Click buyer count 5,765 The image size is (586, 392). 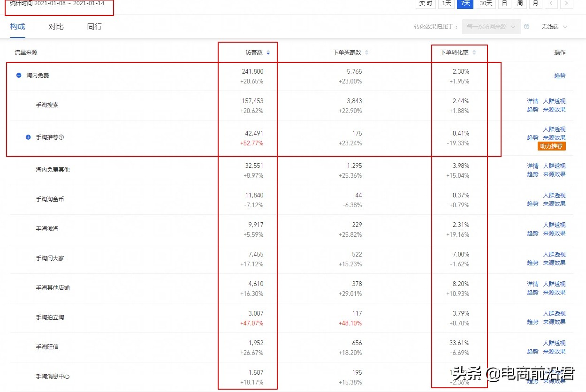point(354,72)
